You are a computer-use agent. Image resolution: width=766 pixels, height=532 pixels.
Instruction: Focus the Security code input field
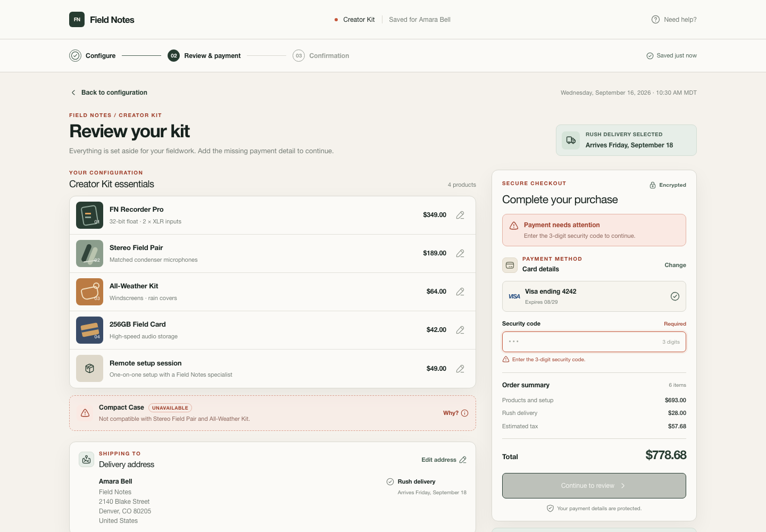(x=594, y=342)
